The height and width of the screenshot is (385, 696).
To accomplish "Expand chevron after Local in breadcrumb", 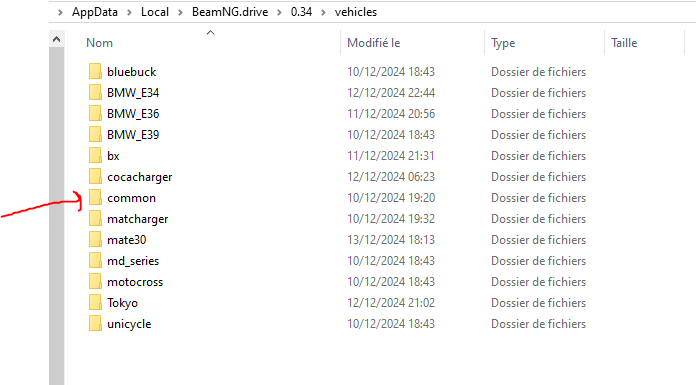I will (180, 12).
